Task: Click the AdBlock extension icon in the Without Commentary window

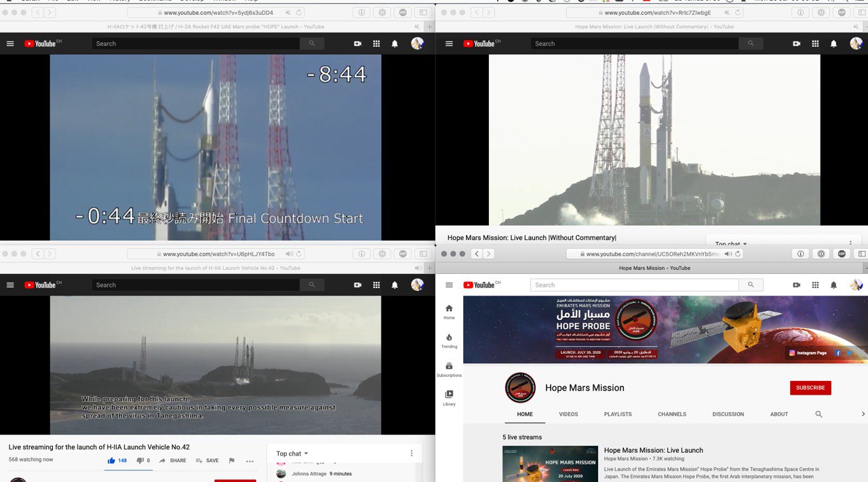Action: 842,12
